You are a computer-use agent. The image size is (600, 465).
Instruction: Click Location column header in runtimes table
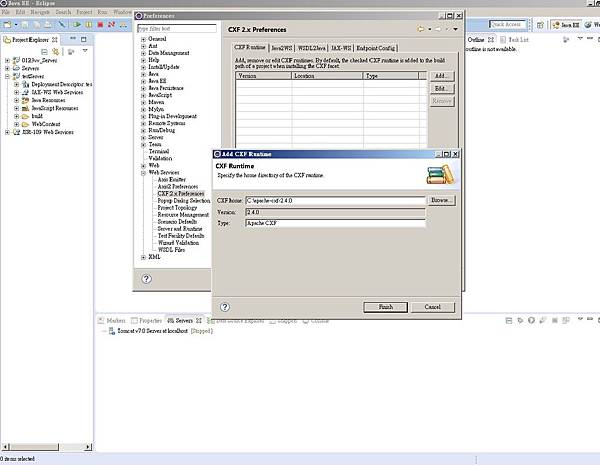[327, 76]
